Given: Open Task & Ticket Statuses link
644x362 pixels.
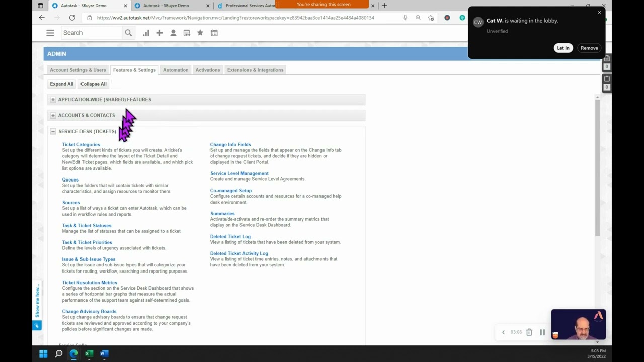Looking at the screenshot, I should pyautogui.click(x=87, y=226).
